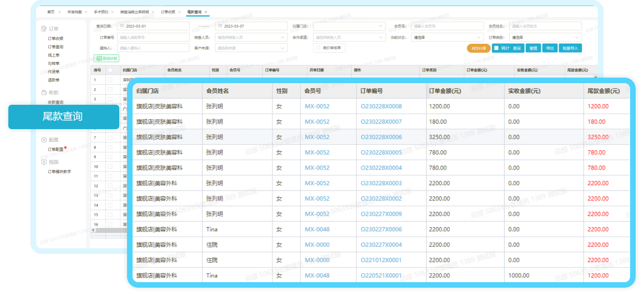
Task: Click the 订单编号 input field
Action: pos(153,37)
